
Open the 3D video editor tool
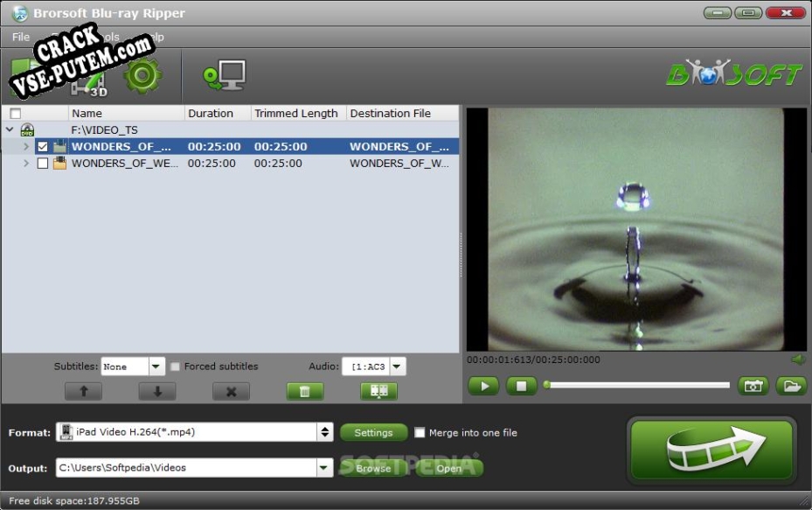click(87, 85)
